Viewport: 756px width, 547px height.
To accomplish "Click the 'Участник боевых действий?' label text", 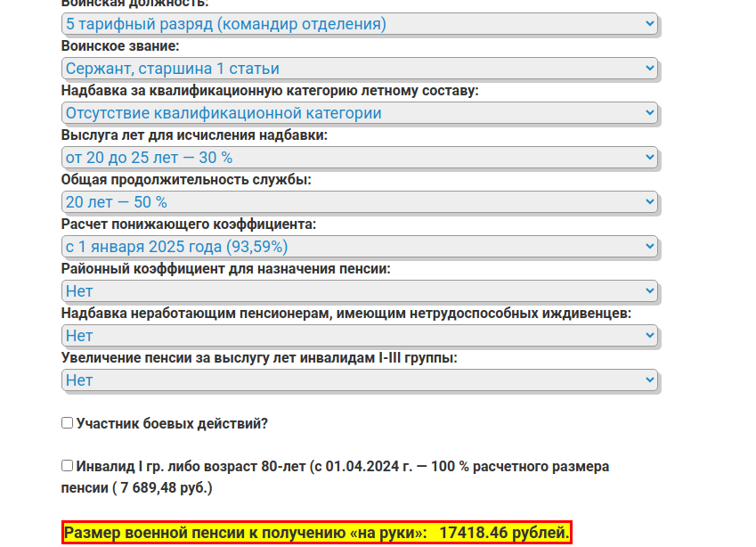I will (x=172, y=423).
